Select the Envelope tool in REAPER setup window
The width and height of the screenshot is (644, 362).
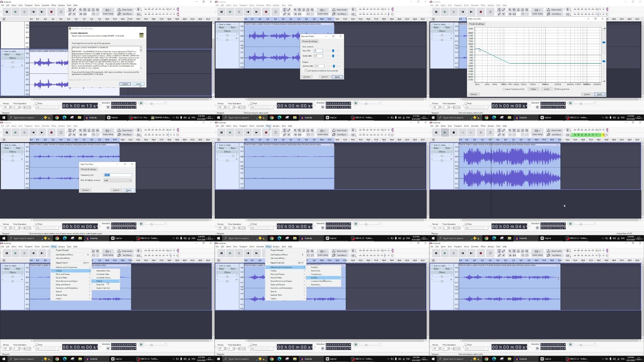(74, 10)
